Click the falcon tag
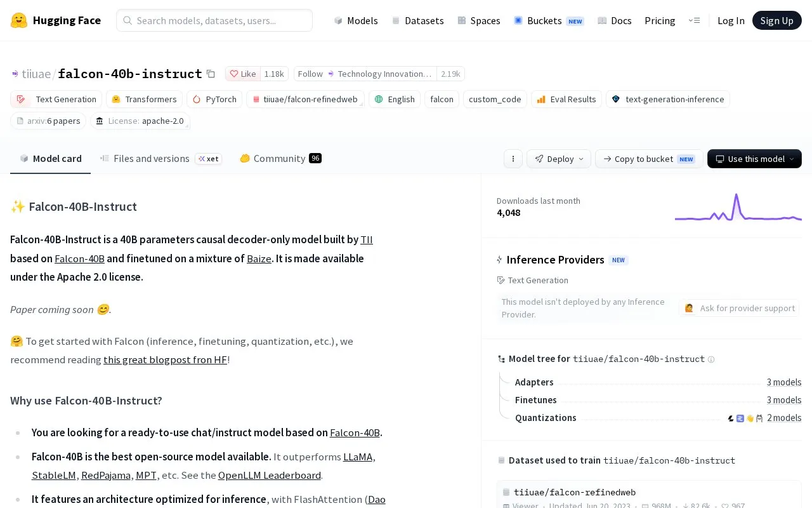Viewport: 812px width, 508px height. click(442, 99)
